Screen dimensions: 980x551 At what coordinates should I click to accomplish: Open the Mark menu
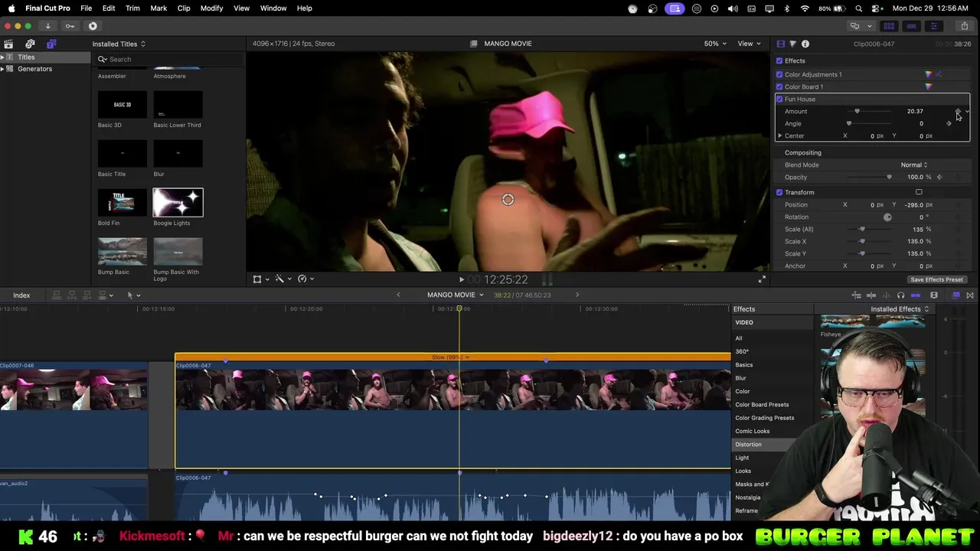point(158,8)
